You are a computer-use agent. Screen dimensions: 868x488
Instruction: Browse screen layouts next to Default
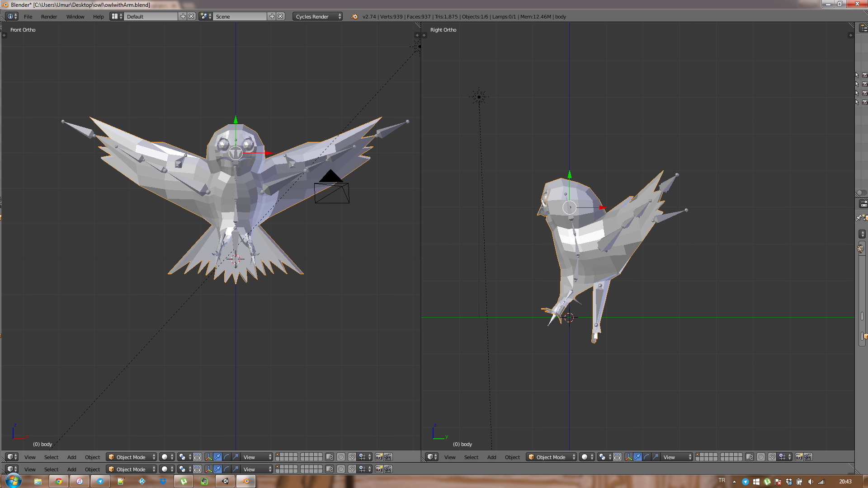click(x=117, y=16)
